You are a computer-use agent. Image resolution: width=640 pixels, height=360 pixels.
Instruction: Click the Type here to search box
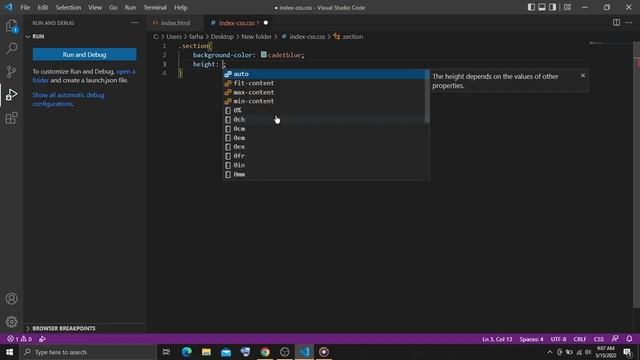click(89, 352)
